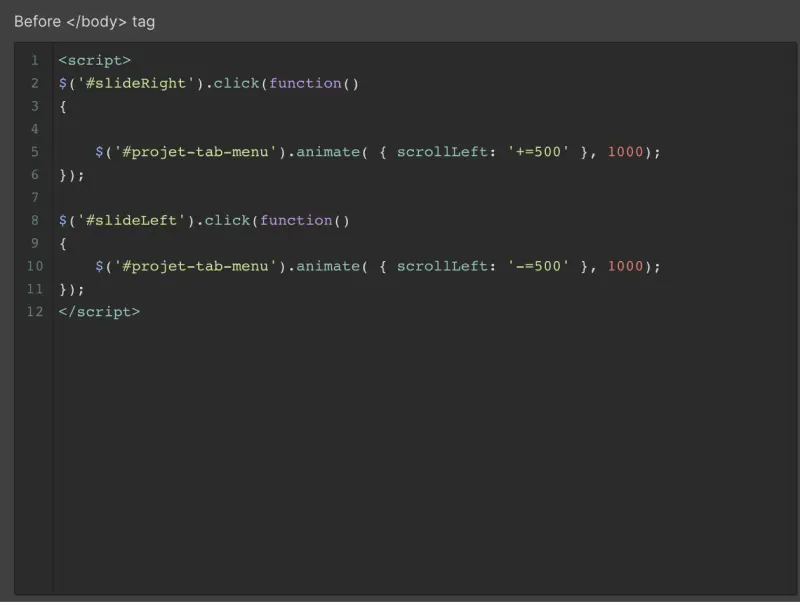Click line number 5 in the gutter
This screenshot has height=602, width=800.
click(x=34, y=151)
